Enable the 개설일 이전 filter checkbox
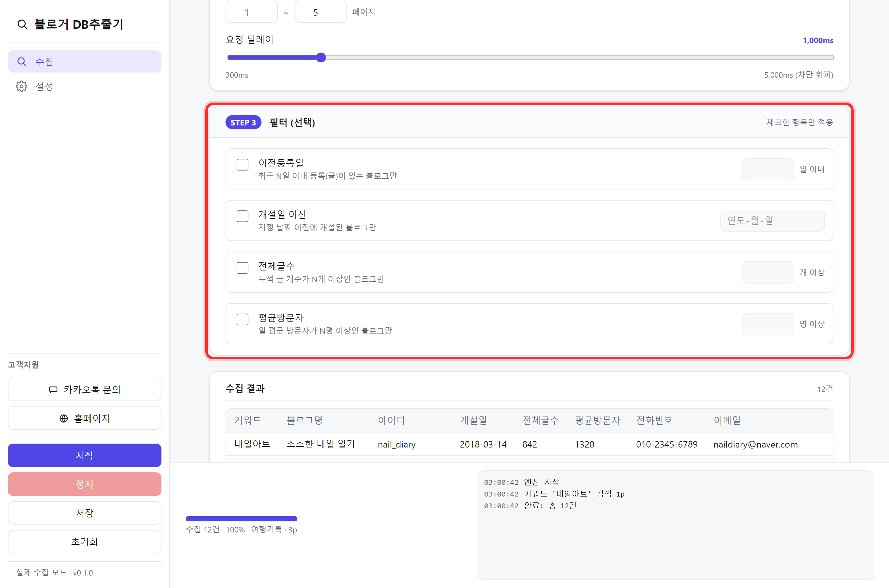Viewport: 889px width, 588px height. click(x=242, y=216)
